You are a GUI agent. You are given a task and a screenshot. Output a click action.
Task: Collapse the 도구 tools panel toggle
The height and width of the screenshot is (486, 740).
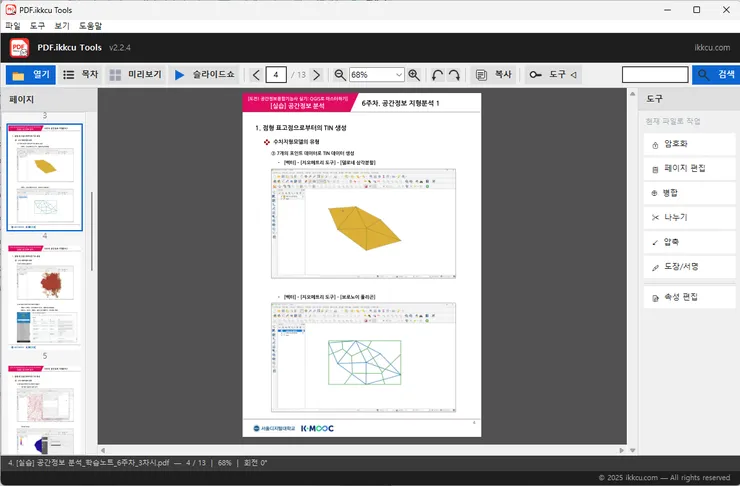(553, 75)
